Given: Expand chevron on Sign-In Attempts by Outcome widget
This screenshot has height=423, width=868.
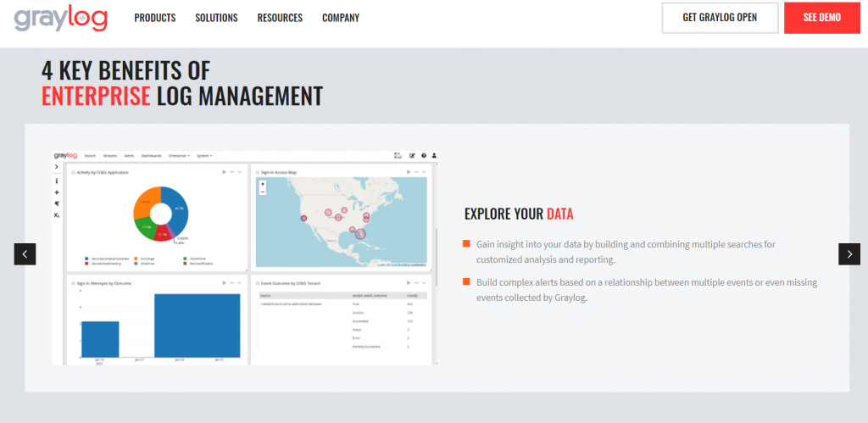Looking at the screenshot, I should (239, 283).
